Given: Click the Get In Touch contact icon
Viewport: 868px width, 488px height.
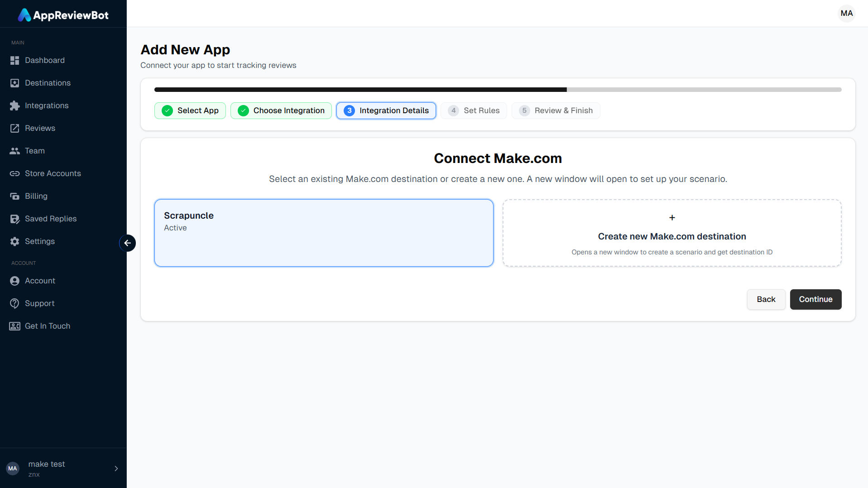Looking at the screenshot, I should [15, 326].
